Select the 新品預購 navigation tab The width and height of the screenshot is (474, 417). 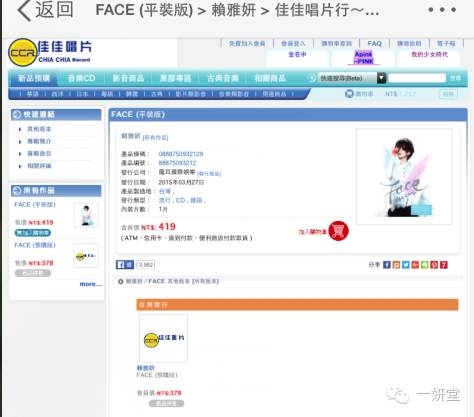pyautogui.click(x=34, y=78)
